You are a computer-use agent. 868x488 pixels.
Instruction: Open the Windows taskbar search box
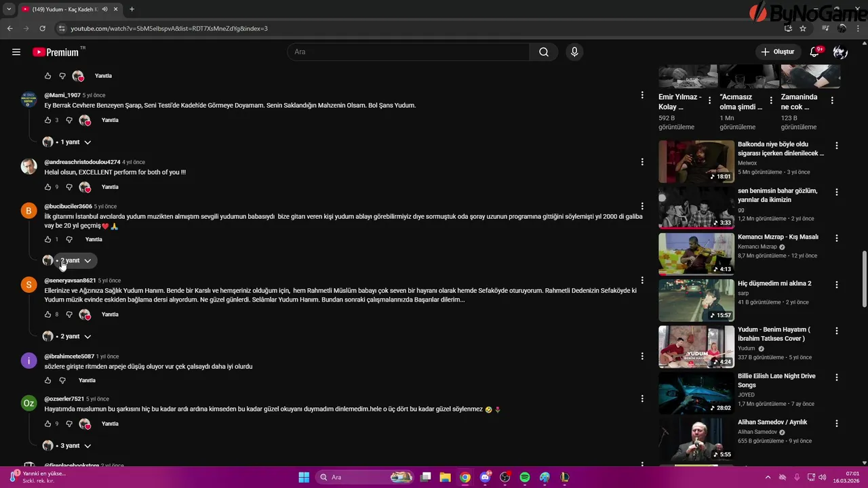click(365, 477)
